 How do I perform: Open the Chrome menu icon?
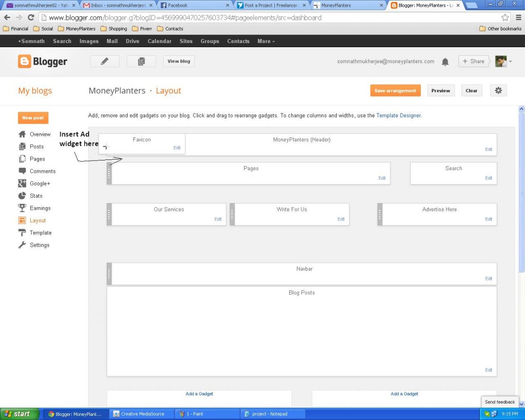tap(518, 17)
